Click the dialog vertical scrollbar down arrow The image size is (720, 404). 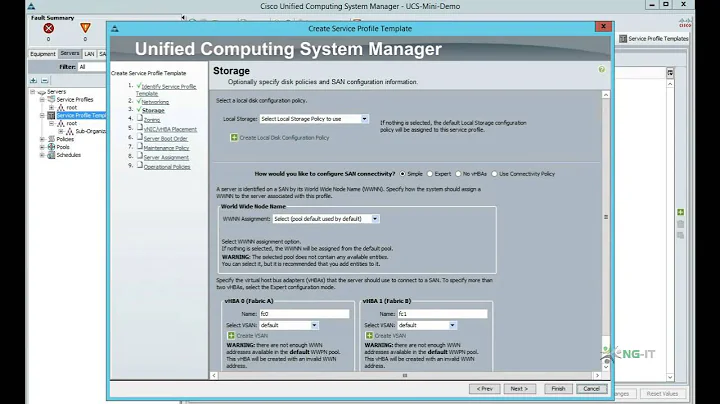[606, 367]
